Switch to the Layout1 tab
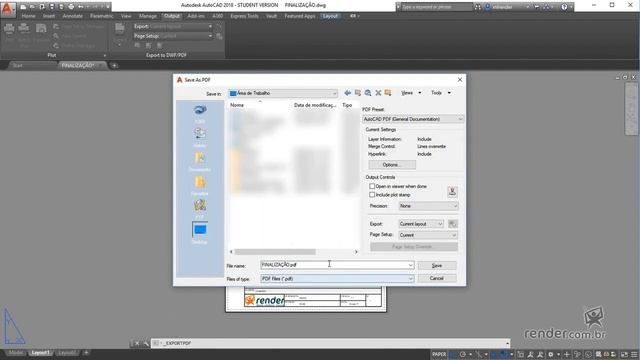The height and width of the screenshot is (360, 640). tap(40, 353)
